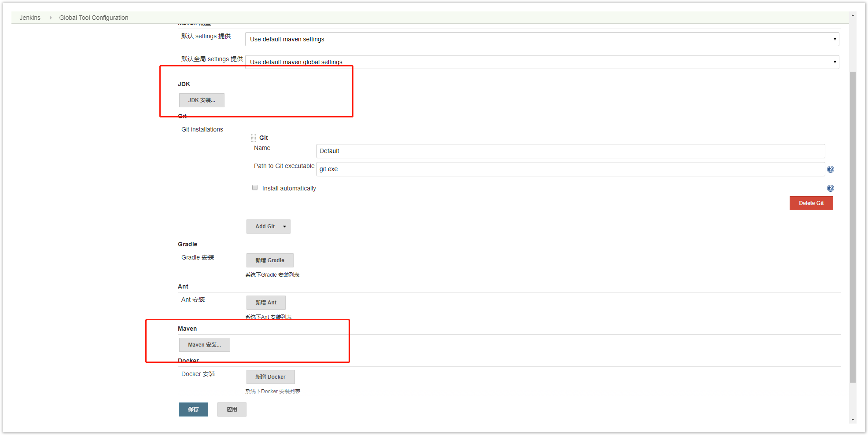Click the Ant 安装 label
The height and width of the screenshot is (435, 868).
[x=193, y=300]
